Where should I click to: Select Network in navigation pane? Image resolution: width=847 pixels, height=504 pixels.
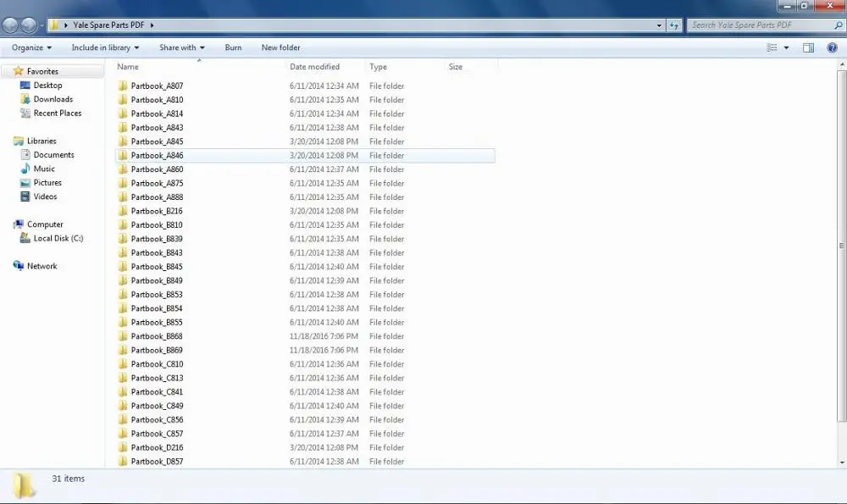42,266
